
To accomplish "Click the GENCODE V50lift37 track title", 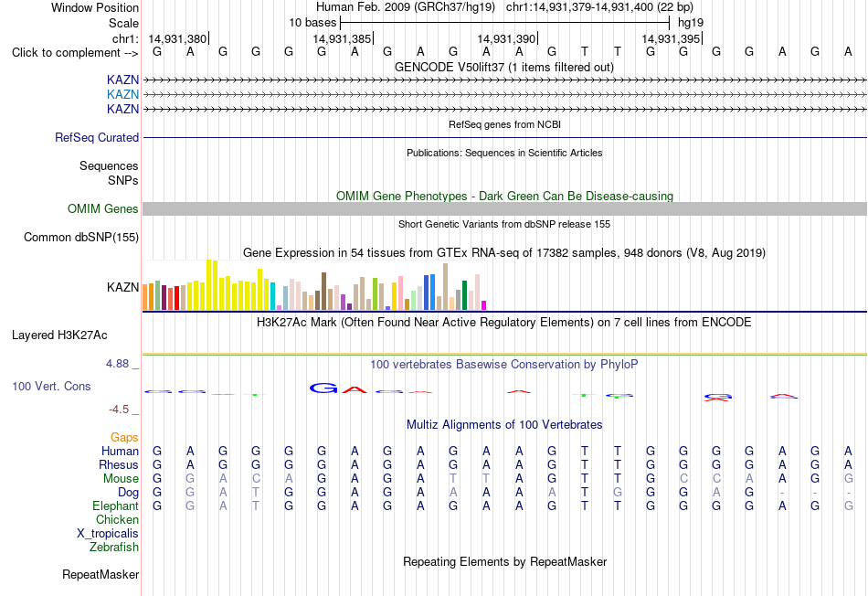I will pyautogui.click(x=504, y=67).
